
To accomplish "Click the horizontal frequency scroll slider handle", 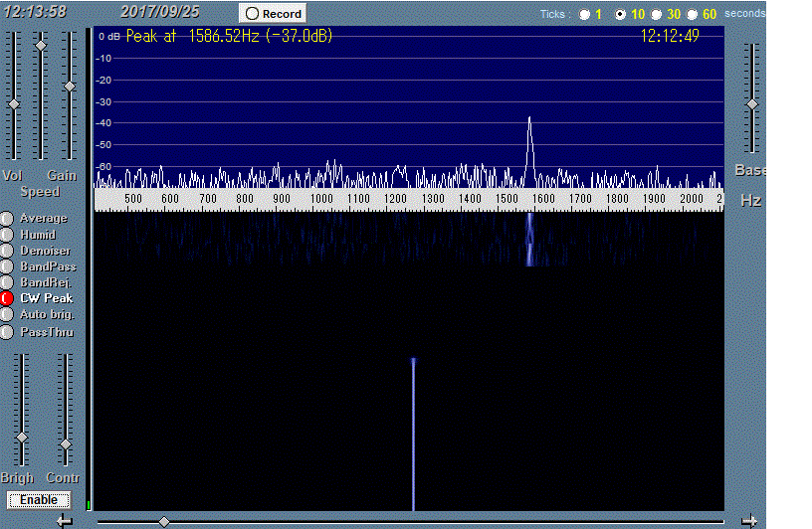I will (x=164, y=521).
